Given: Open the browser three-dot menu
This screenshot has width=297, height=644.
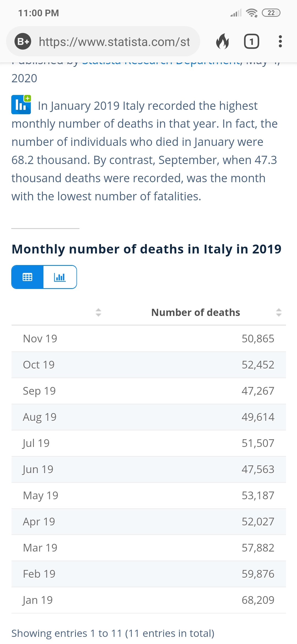Looking at the screenshot, I should 280,42.
